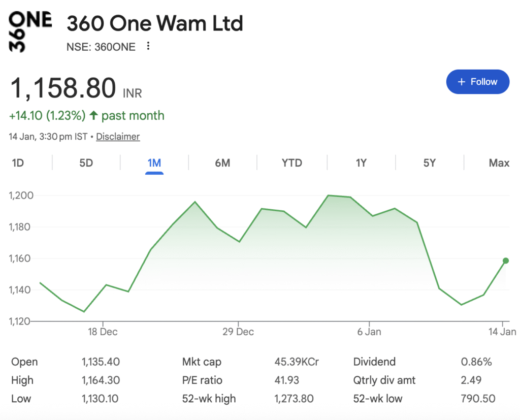Switch to the 1D chart range

coord(18,163)
